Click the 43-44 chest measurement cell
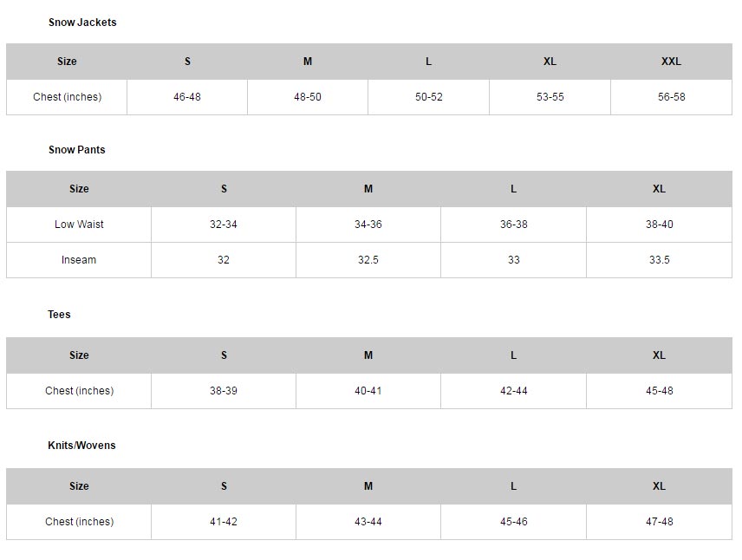Viewport: 742px width, 560px height. [368, 522]
